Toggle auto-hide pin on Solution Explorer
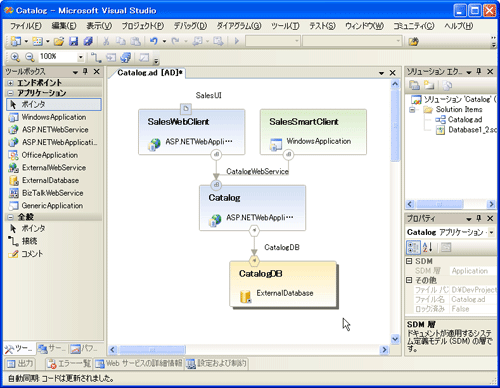The image size is (500, 388). click(479, 71)
